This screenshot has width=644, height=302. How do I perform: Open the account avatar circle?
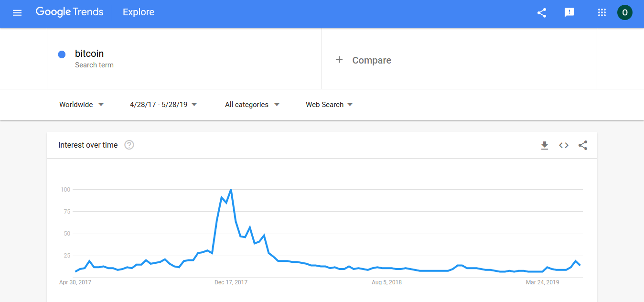click(624, 12)
